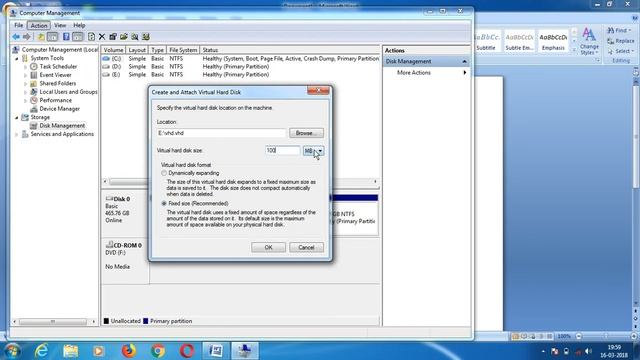The height and width of the screenshot is (360, 640).
Task: Collapse the System Tools tree node
Action: tap(17, 58)
